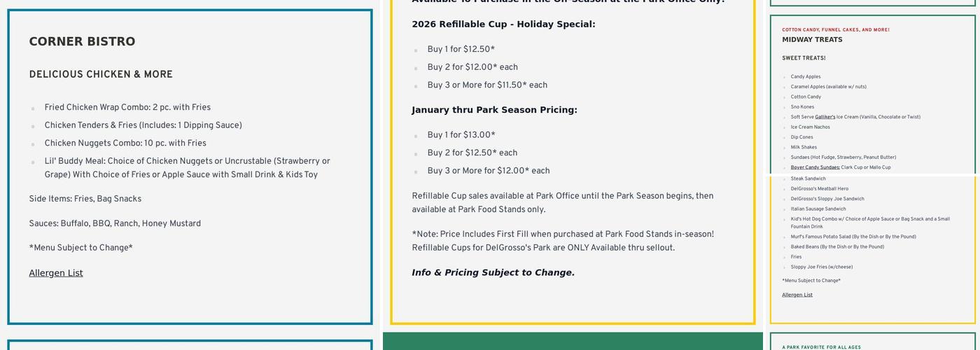The image size is (980, 350).
Task: Open the Corner Bistro Allergen List link
Action: [x=56, y=273]
